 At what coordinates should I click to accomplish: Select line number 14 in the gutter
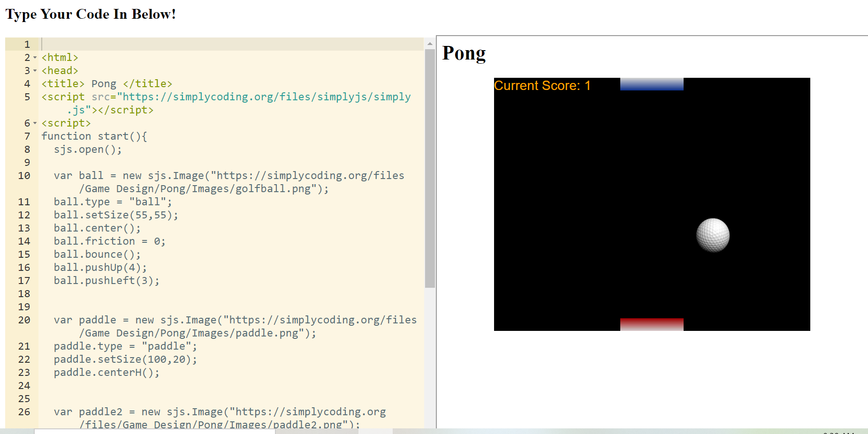coord(24,241)
